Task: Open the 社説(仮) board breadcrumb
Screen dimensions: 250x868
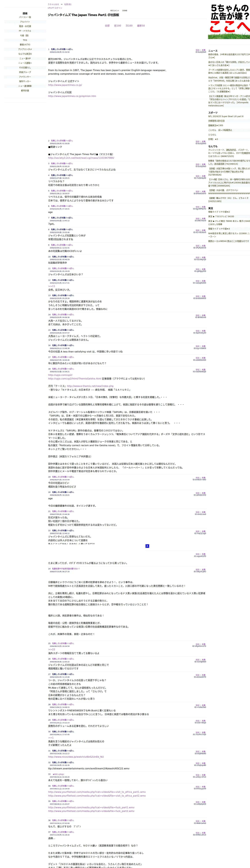Action: [68, 4]
